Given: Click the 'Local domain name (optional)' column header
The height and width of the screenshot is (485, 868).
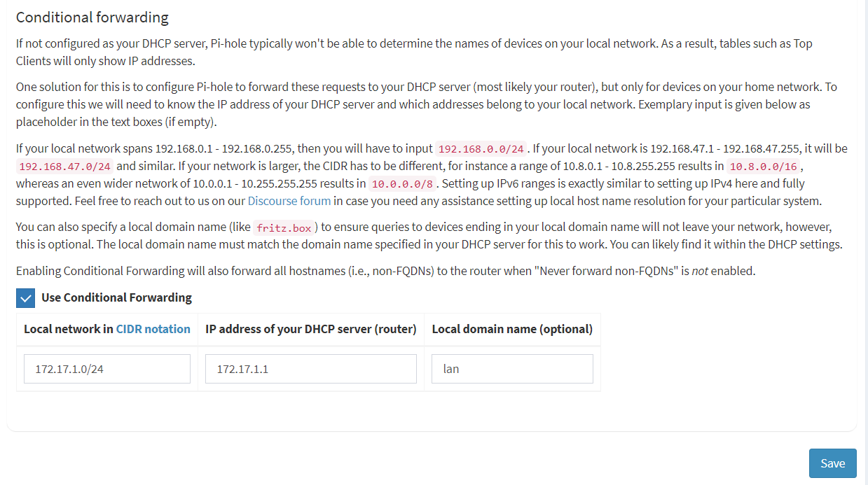Looking at the screenshot, I should pos(512,329).
